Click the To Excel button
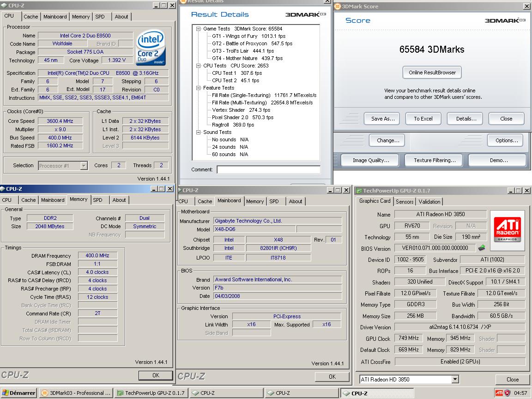Viewport: 532px width, 399px height. point(423,119)
